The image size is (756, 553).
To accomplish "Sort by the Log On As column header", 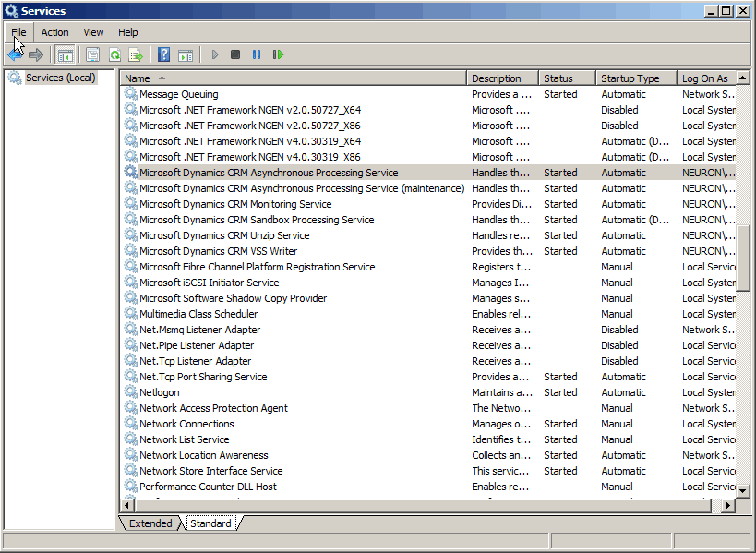I will pos(706,78).
